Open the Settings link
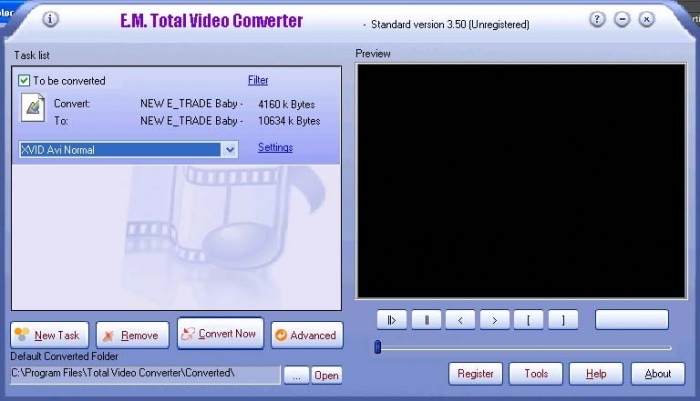This screenshot has width=700, height=401. (x=275, y=147)
